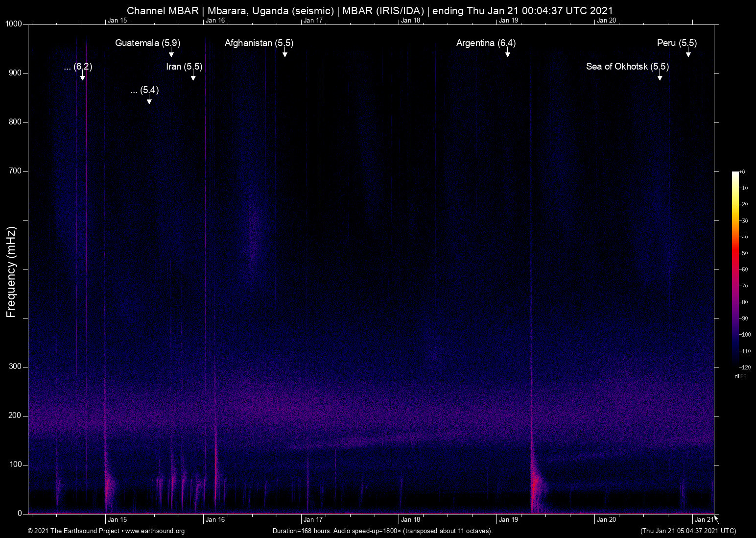Click the Iran (5.5) event arrow marker
This screenshot has width=756, height=538.
coord(193,77)
